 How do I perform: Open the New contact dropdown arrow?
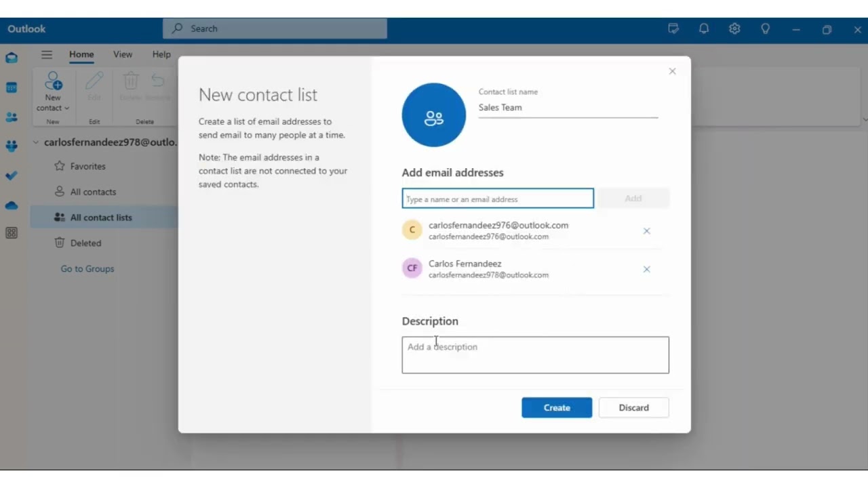tap(66, 108)
